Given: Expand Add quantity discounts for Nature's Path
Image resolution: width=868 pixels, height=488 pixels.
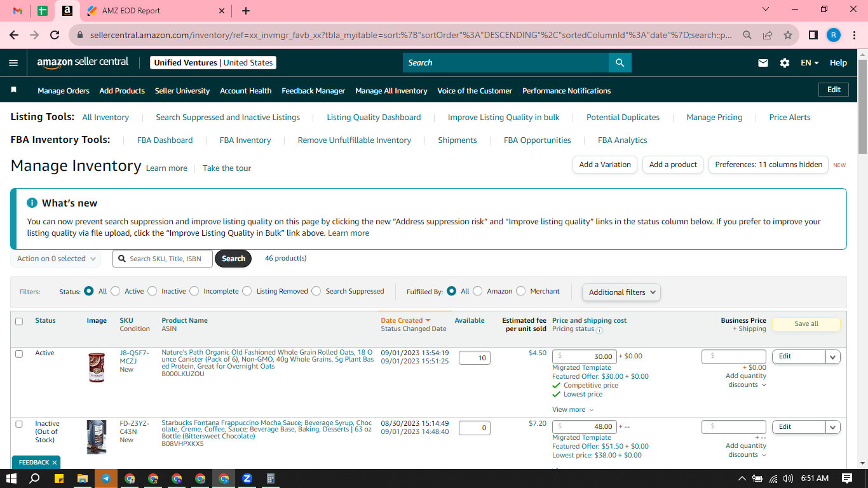Looking at the screenshot, I should pyautogui.click(x=746, y=380).
